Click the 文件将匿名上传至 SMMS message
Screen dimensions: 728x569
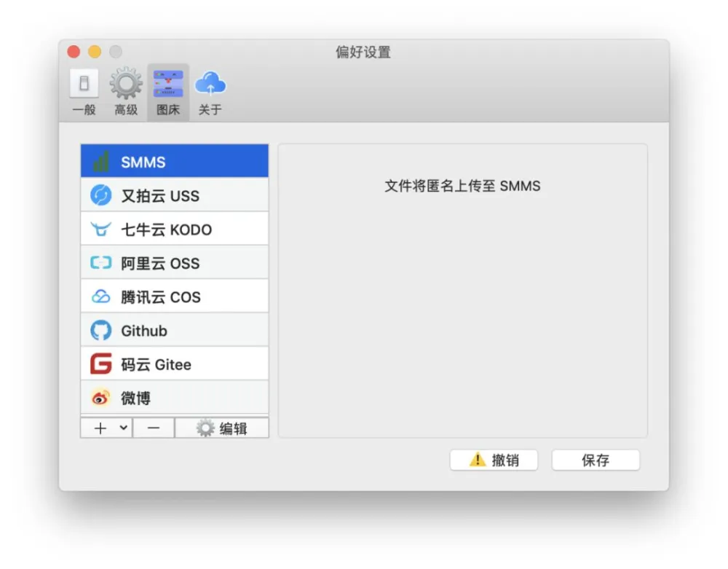462,186
